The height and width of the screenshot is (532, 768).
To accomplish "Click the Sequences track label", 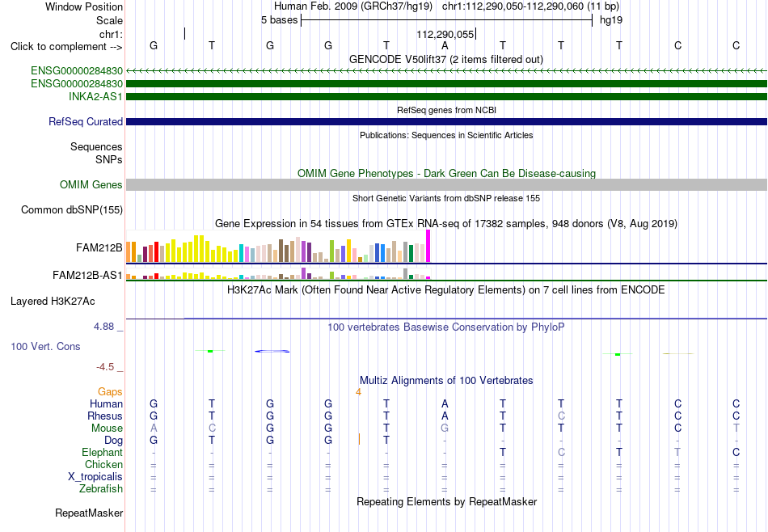I will point(96,146).
